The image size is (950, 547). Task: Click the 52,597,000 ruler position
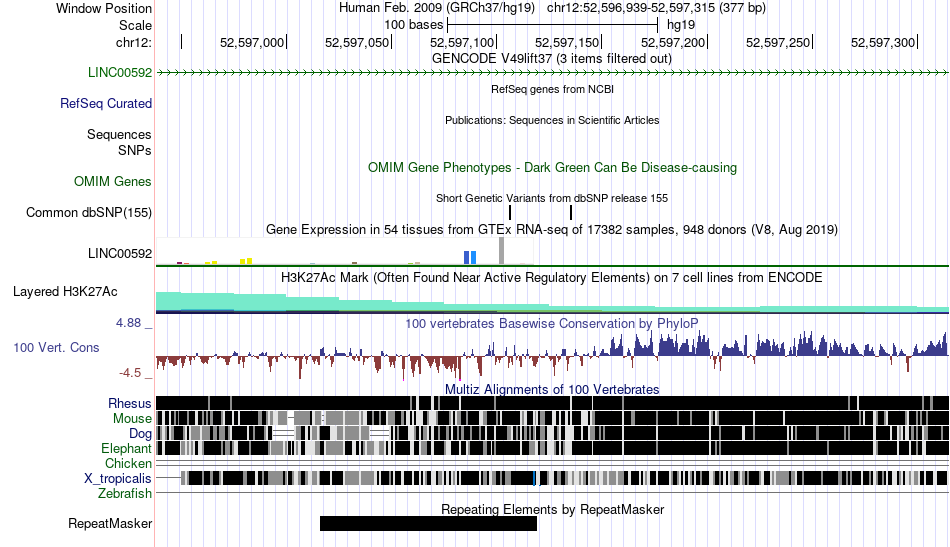pyautogui.click(x=252, y=42)
